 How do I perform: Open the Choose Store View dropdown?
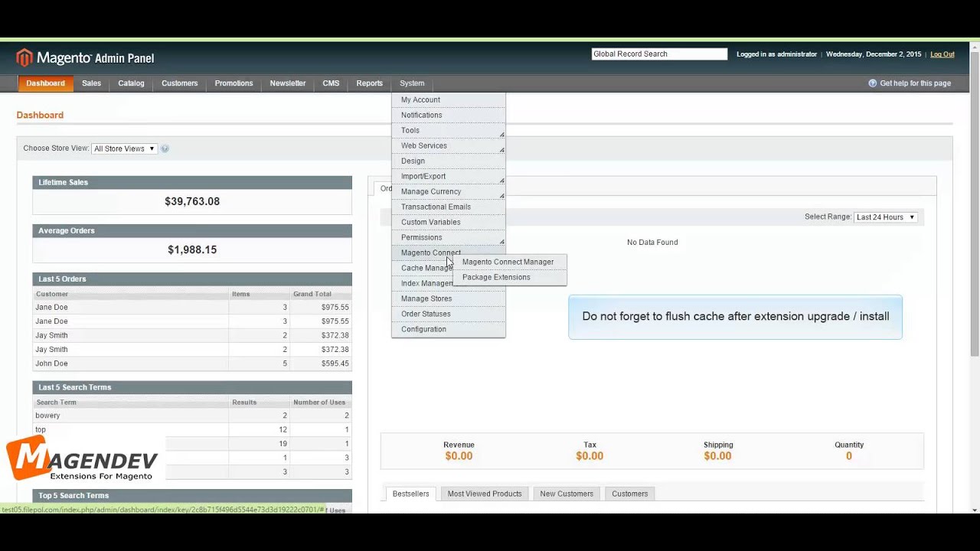point(124,148)
